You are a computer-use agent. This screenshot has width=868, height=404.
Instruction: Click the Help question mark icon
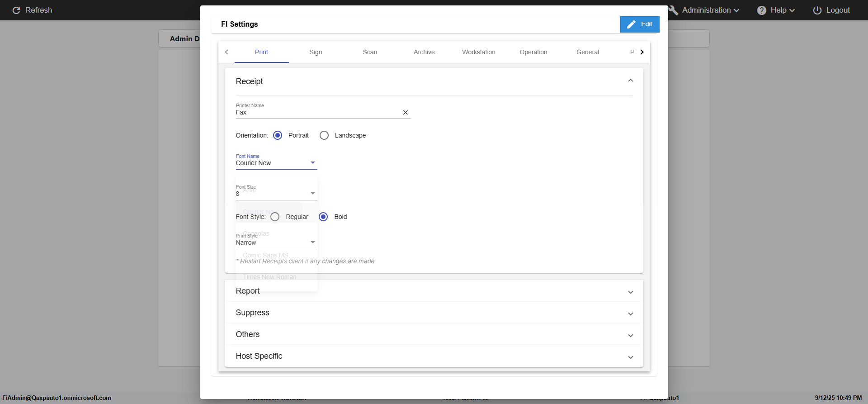coord(762,10)
